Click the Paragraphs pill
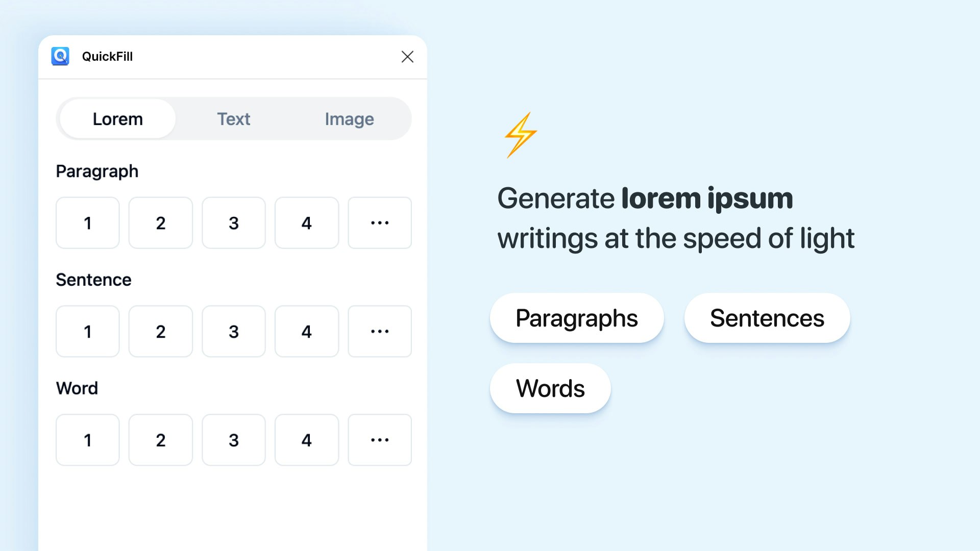Image resolution: width=980 pixels, height=551 pixels. coord(577,318)
